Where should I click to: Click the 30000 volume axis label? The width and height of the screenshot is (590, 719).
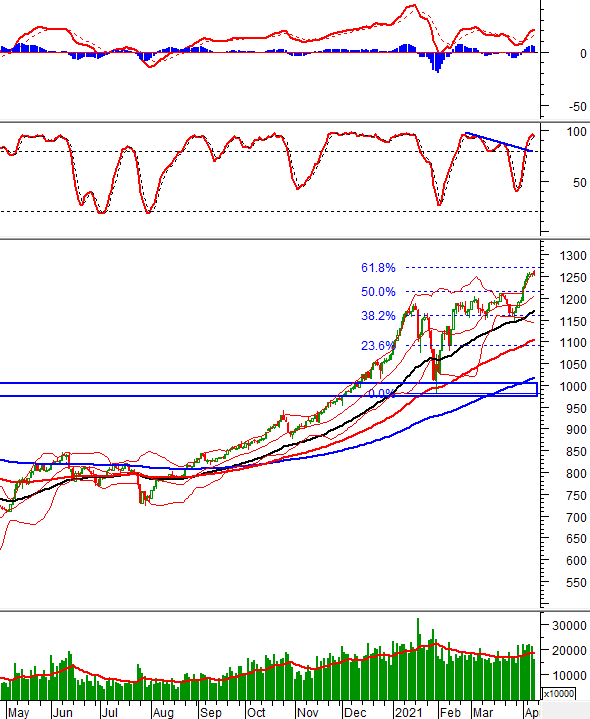point(569,625)
